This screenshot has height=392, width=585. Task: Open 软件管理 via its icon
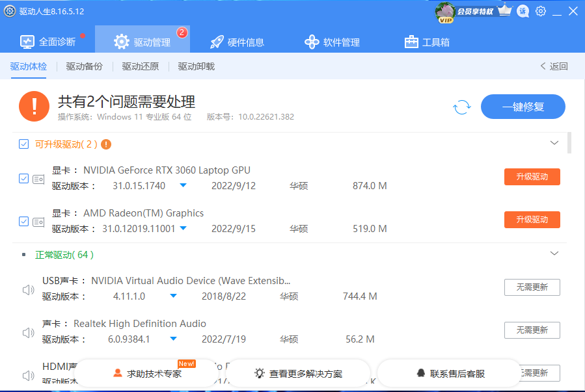[x=311, y=40]
